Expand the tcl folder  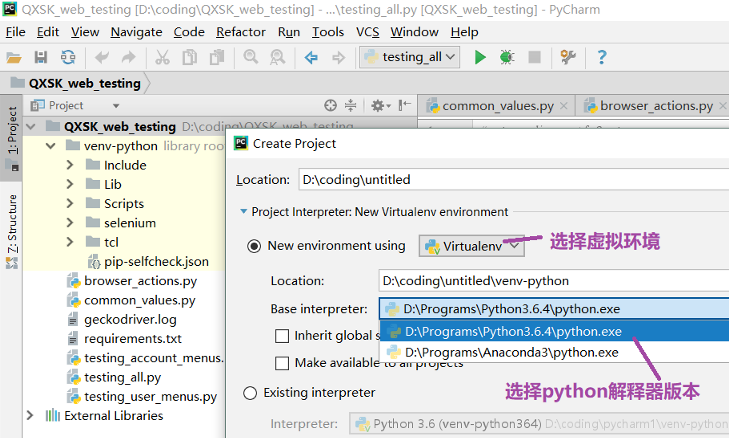click(x=70, y=242)
